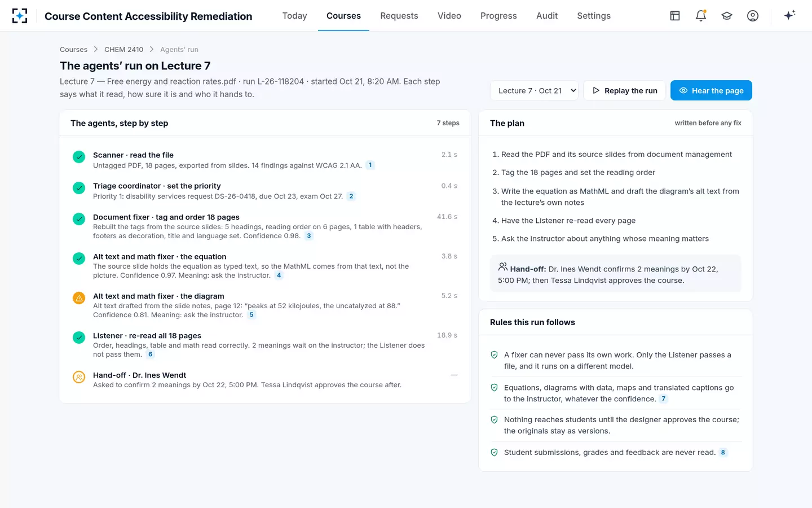Click the Listener step check icon
812x508 pixels.
click(x=79, y=338)
